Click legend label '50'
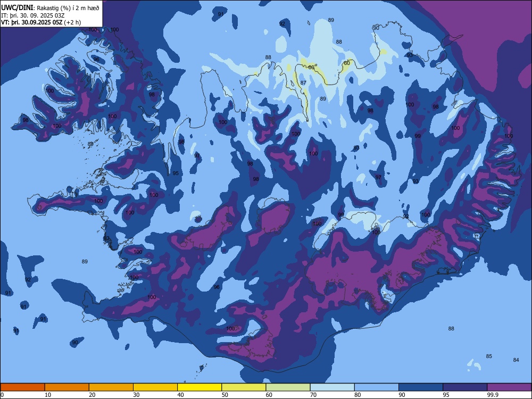532x399 pixels. (x=225, y=395)
